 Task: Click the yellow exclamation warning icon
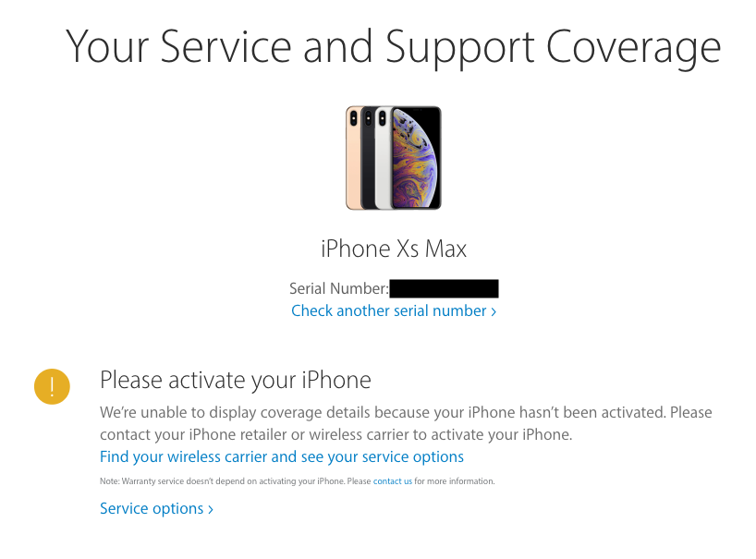coord(52,386)
